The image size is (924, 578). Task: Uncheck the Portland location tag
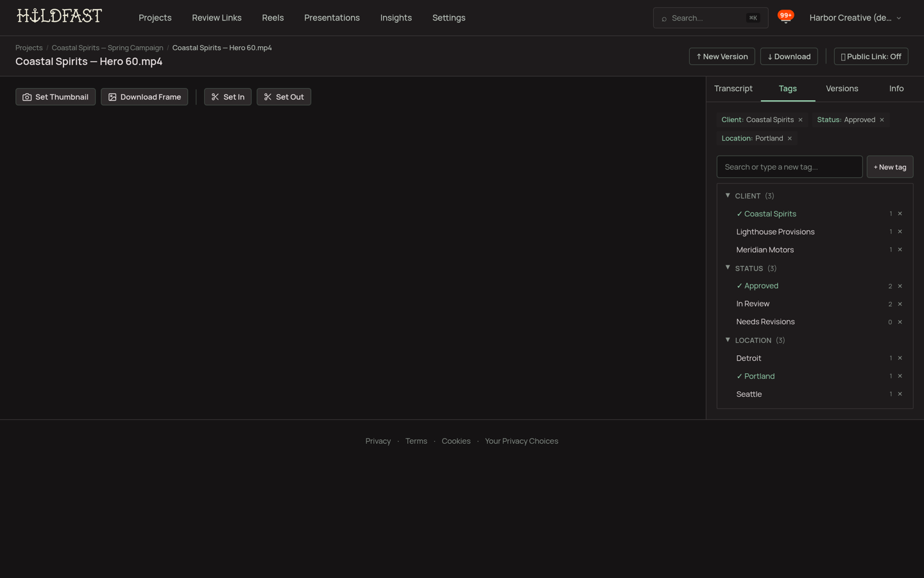click(755, 376)
